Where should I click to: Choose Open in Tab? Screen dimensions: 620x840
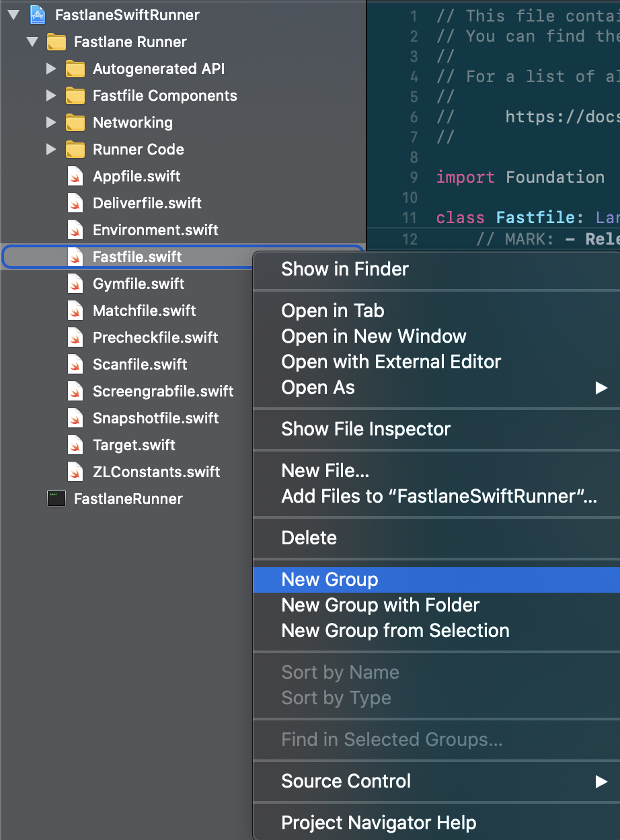click(x=436, y=311)
